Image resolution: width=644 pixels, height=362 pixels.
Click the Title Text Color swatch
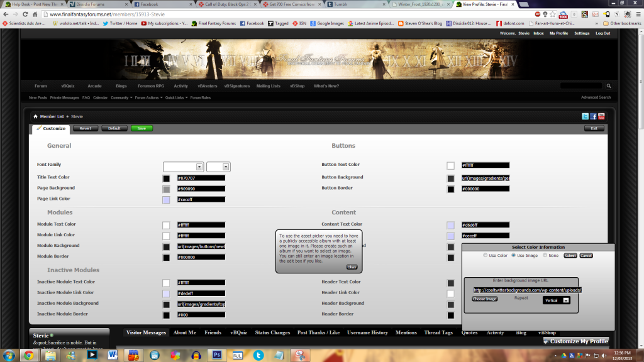[166, 178]
